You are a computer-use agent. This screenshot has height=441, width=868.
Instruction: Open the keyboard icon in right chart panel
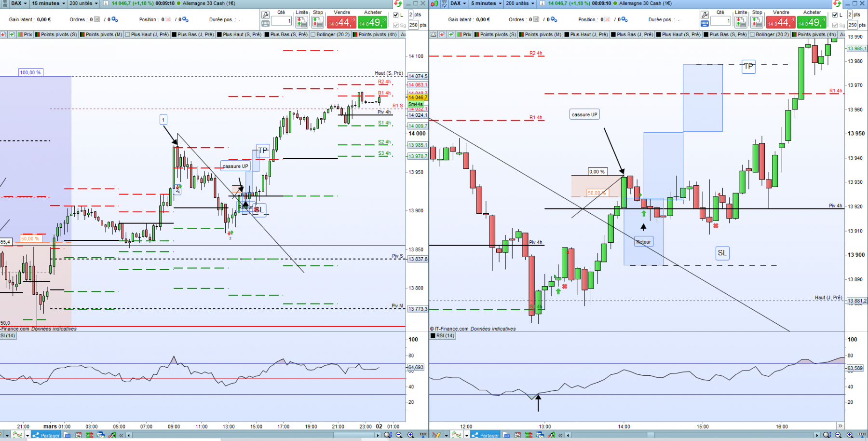tap(705, 23)
